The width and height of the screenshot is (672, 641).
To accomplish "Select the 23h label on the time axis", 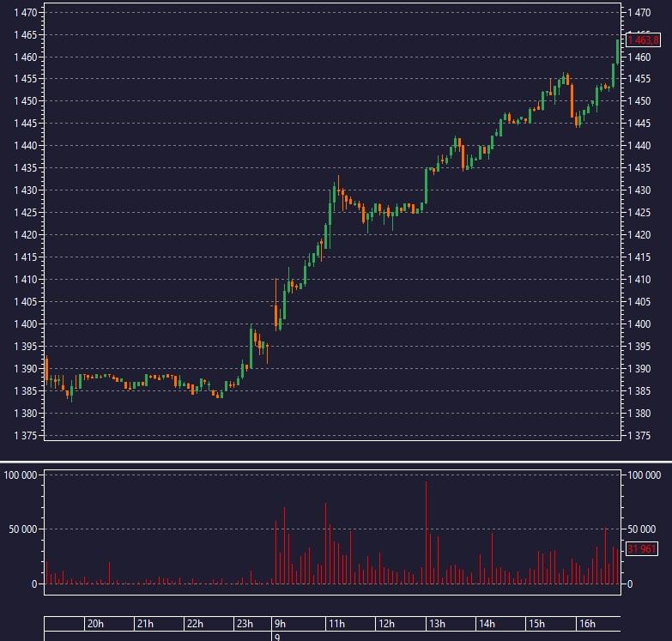I will [245, 624].
